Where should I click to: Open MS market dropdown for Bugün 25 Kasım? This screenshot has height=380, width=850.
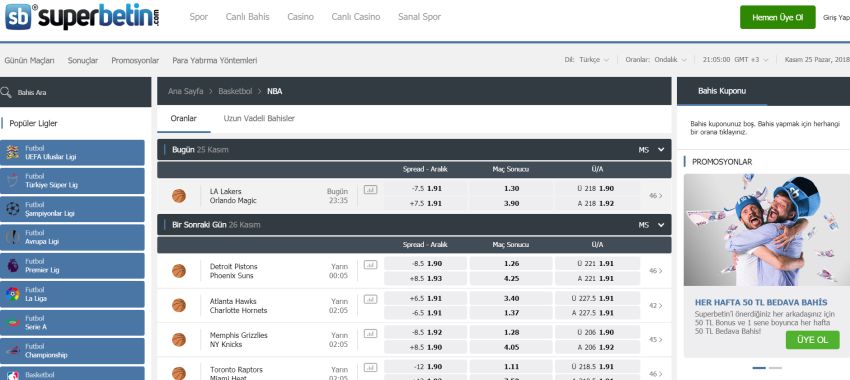[x=652, y=150]
